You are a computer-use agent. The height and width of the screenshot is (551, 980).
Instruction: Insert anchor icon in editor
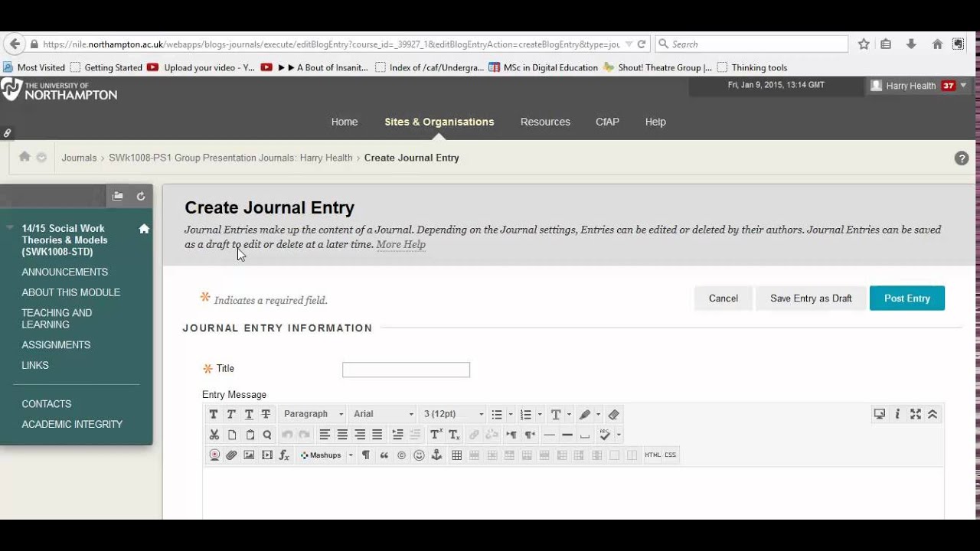click(x=436, y=455)
